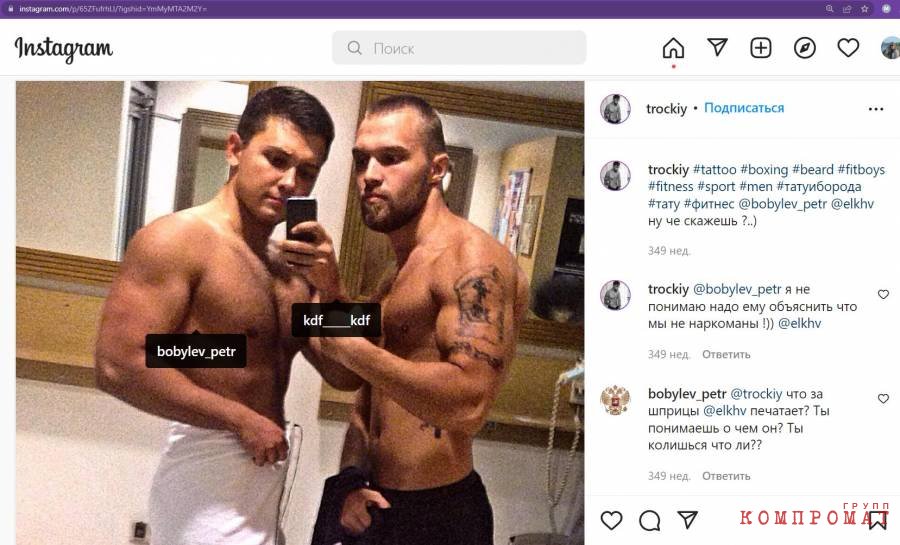Open post options three-dot menu
Image resolution: width=900 pixels, height=545 pixels.
[x=876, y=109]
